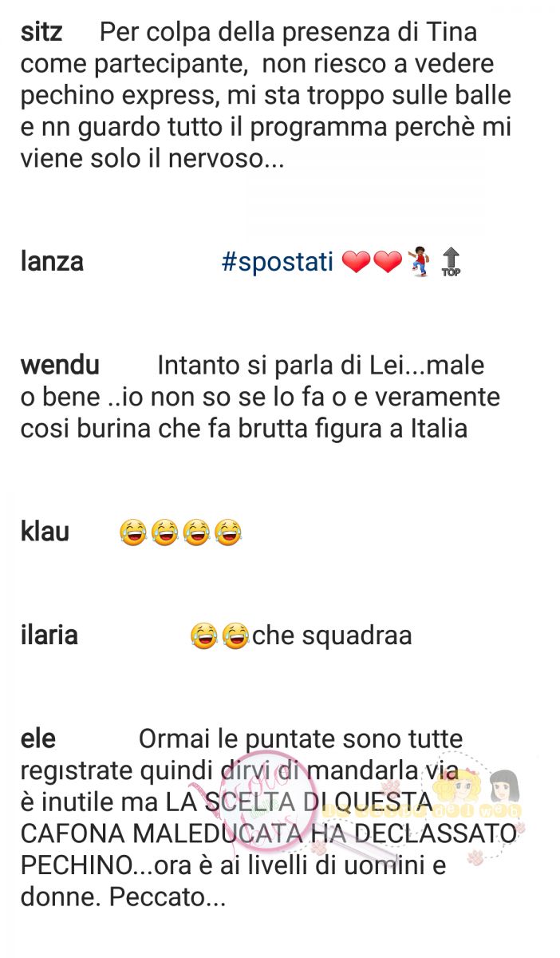Image resolution: width=560 pixels, height=958 pixels.
Task: Open the klau username link
Action: pyautogui.click(x=45, y=531)
